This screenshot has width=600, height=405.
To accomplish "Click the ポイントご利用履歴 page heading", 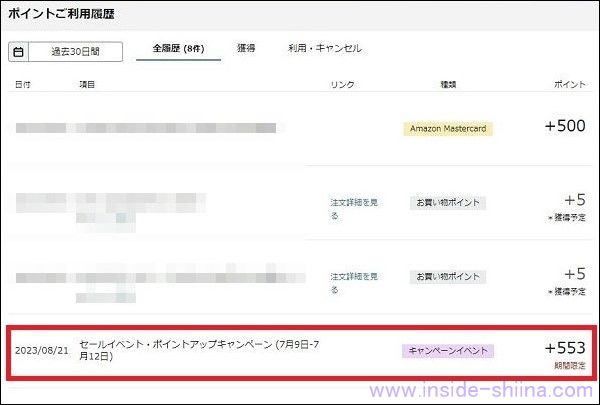I will click(x=61, y=14).
